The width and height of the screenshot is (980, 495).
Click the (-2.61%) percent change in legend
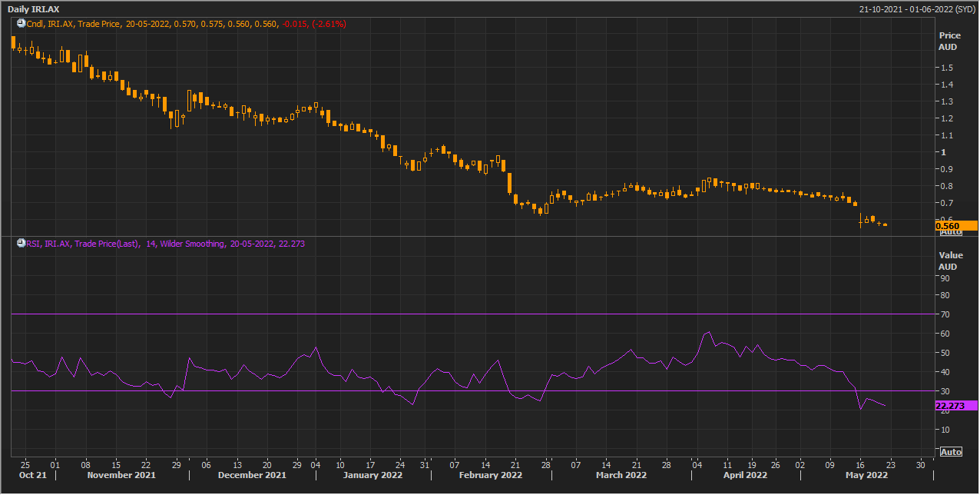pyautogui.click(x=328, y=24)
